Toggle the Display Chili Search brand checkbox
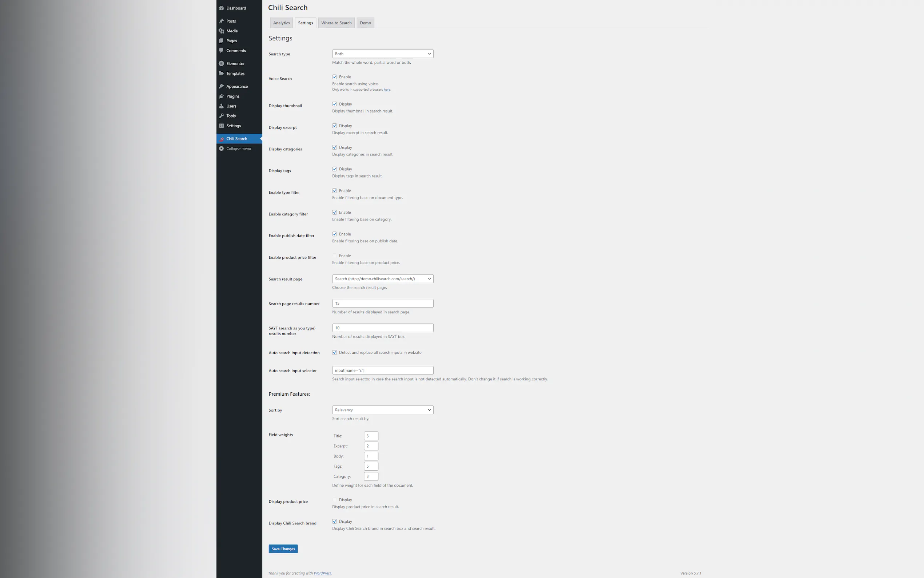924x578 pixels. (x=335, y=522)
